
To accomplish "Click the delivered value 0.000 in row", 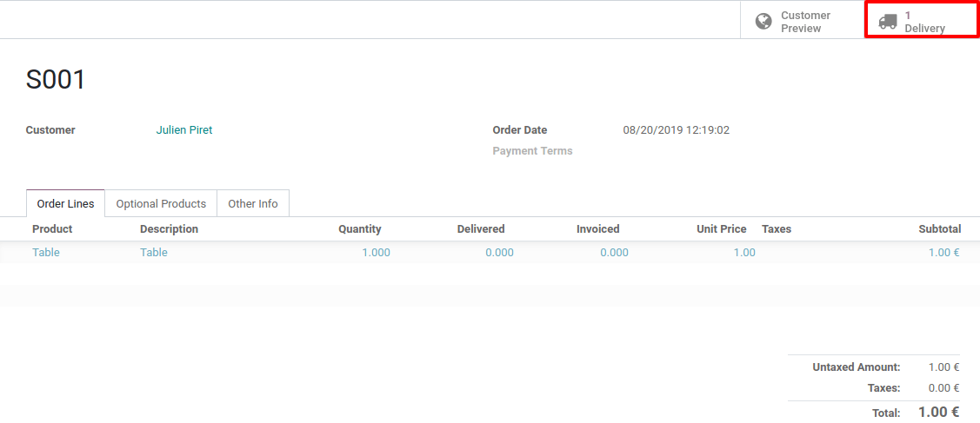I will click(x=499, y=253).
